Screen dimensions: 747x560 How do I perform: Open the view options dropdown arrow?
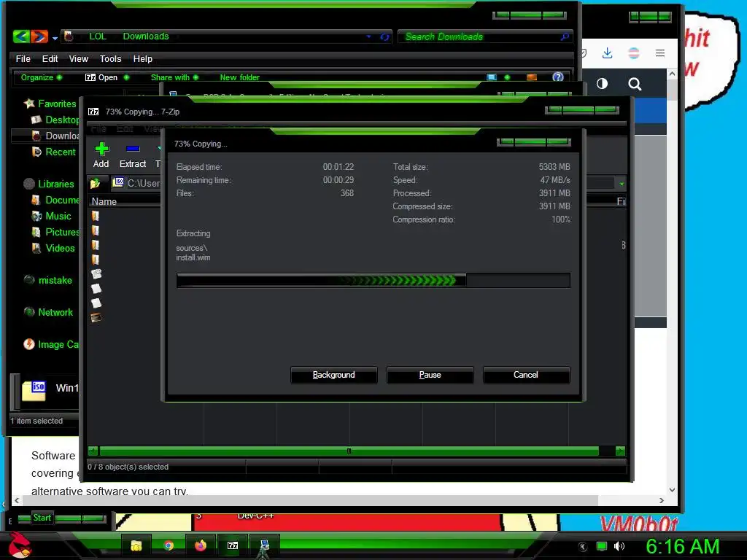coord(507,77)
